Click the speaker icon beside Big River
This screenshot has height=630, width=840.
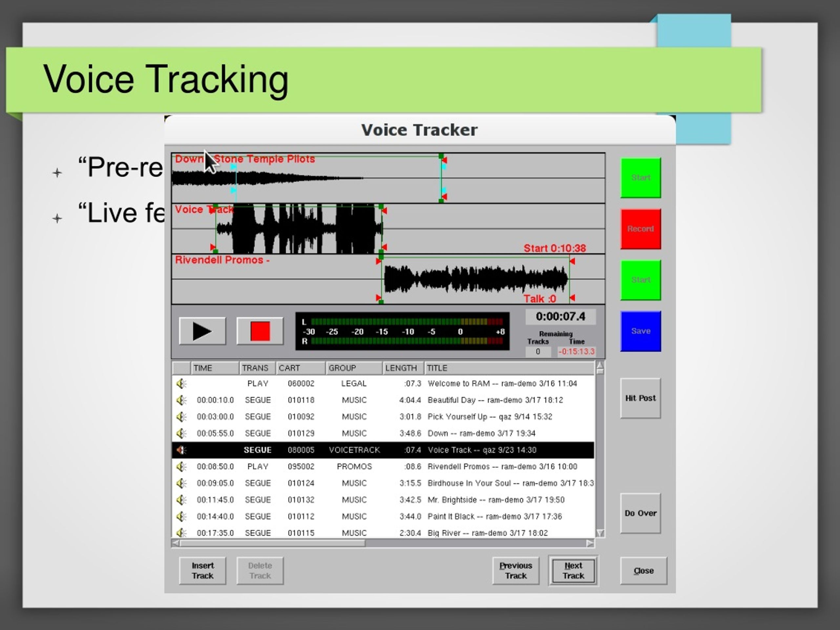181,533
